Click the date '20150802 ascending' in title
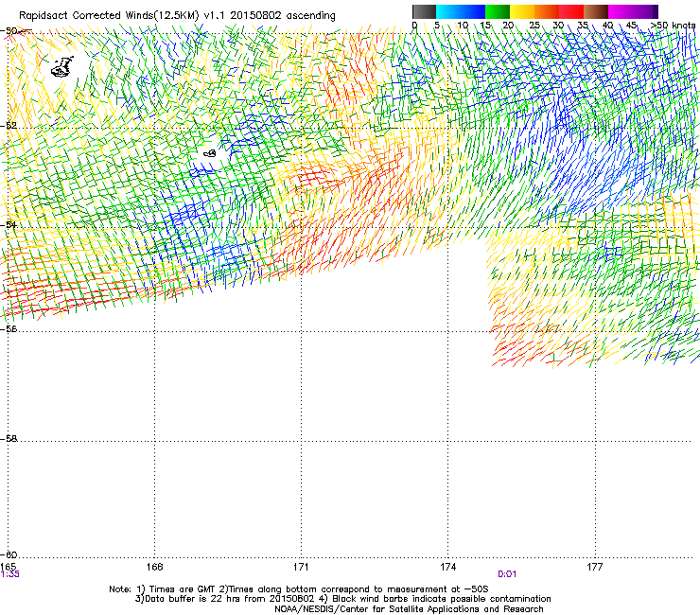The height and width of the screenshot is (615, 700). pyautogui.click(x=283, y=15)
